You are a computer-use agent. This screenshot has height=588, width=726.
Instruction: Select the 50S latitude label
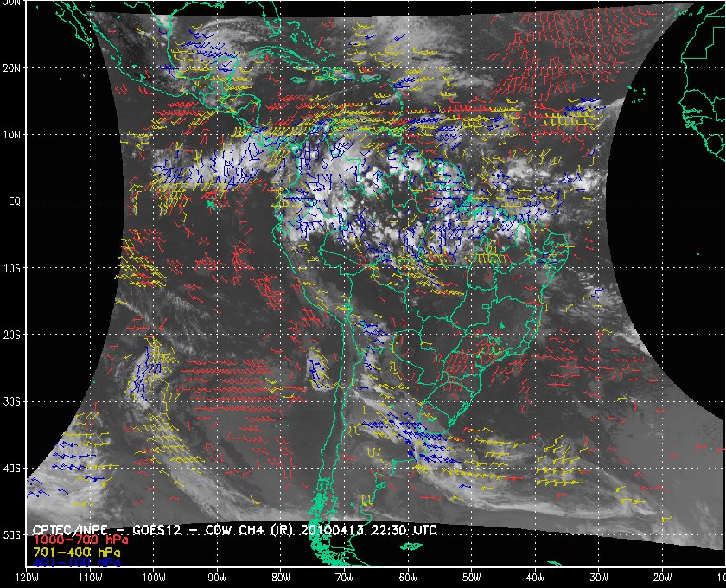point(12,535)
